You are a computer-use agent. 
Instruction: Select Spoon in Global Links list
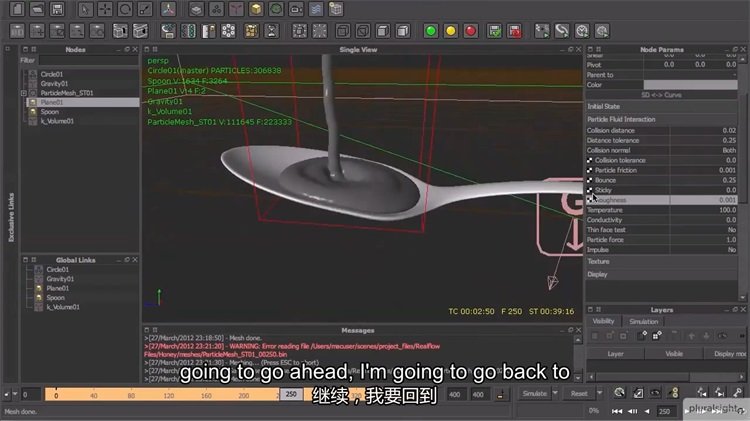click(55, 298)
